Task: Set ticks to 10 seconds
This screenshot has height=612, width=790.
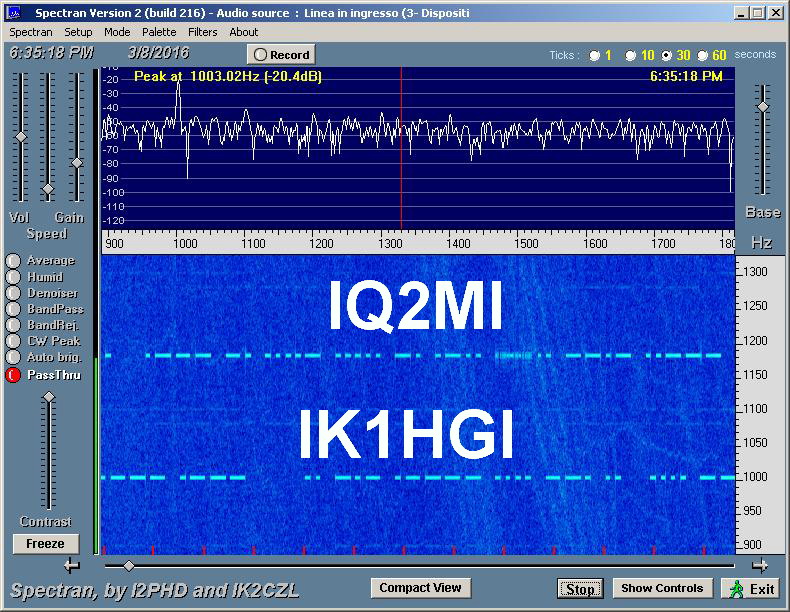Action: [x=632, y=55]
